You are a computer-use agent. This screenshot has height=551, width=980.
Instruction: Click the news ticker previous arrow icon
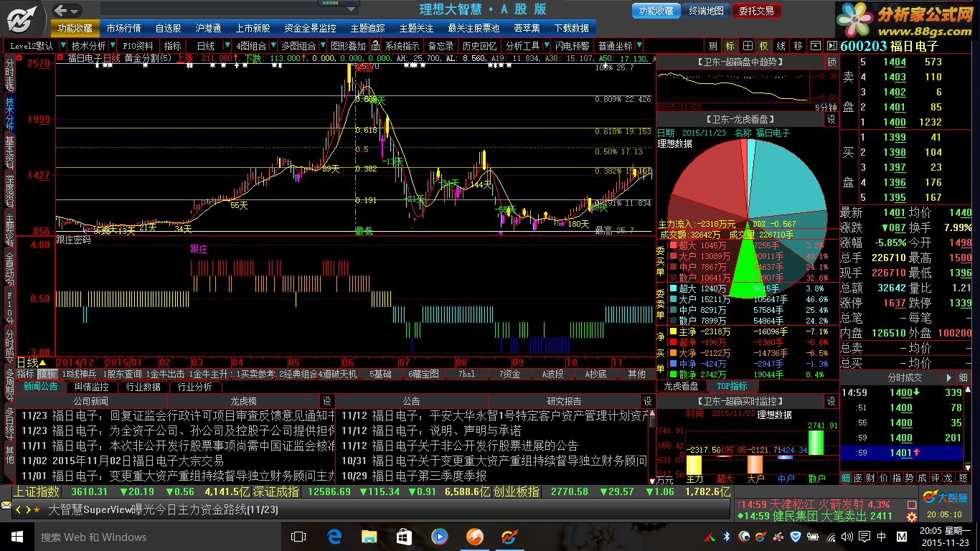(18, 509)
